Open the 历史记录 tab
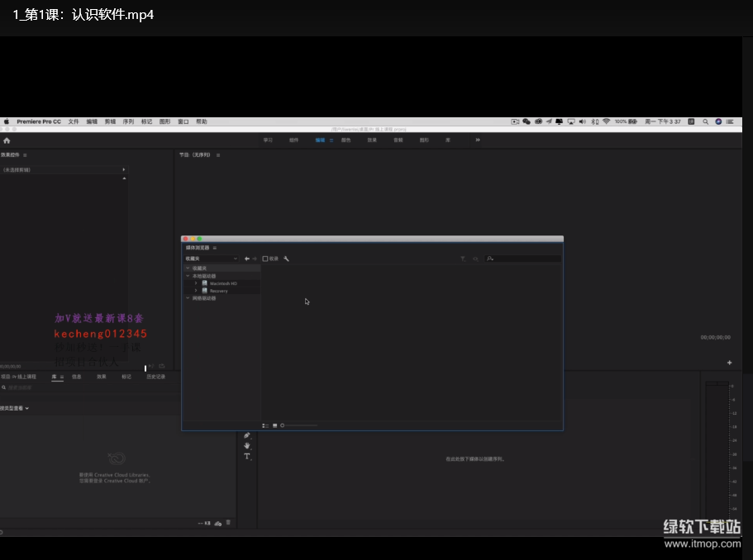753x560 pixels. [x=155, y=377]
